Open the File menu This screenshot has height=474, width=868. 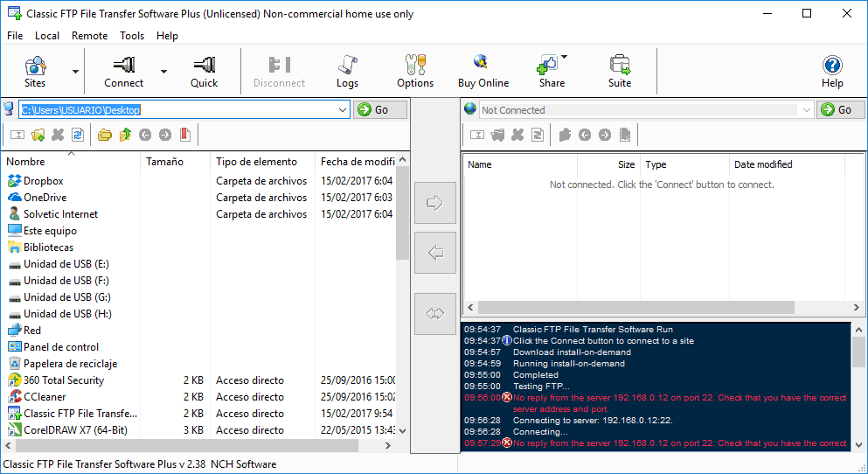15,36
